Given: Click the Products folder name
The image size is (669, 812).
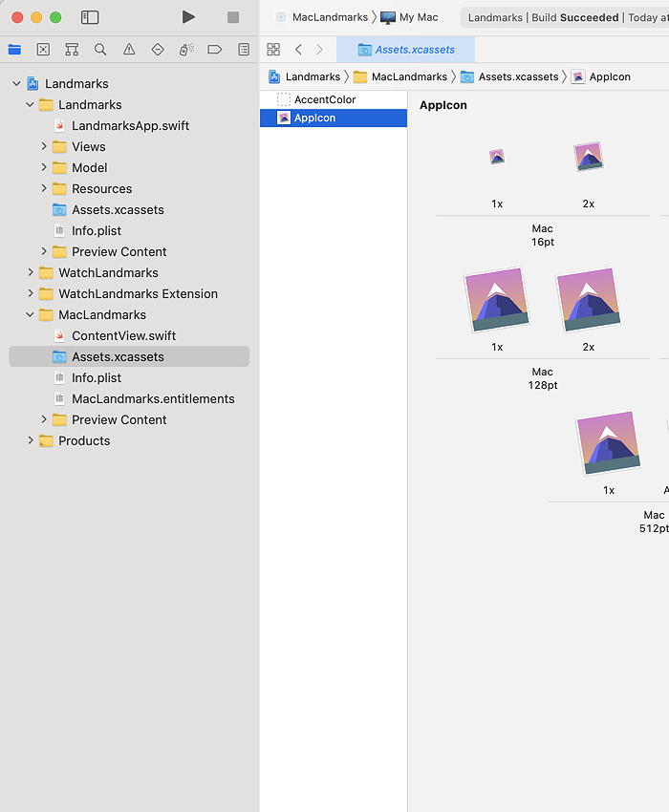Looking at the screenshot, I should [84, 440].
